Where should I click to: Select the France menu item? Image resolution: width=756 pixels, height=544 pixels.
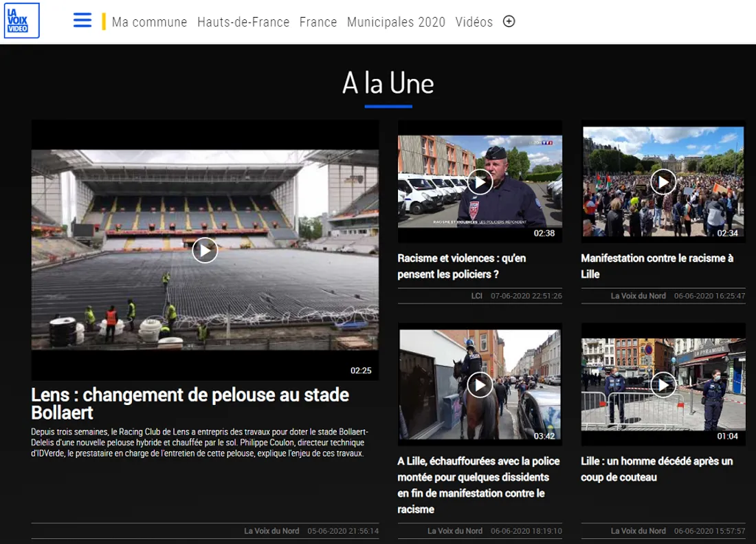point(318,22)
